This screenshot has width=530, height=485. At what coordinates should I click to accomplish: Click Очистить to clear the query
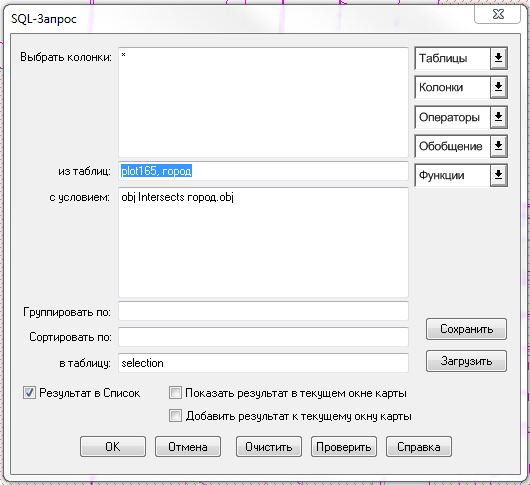tap(269, 446)
